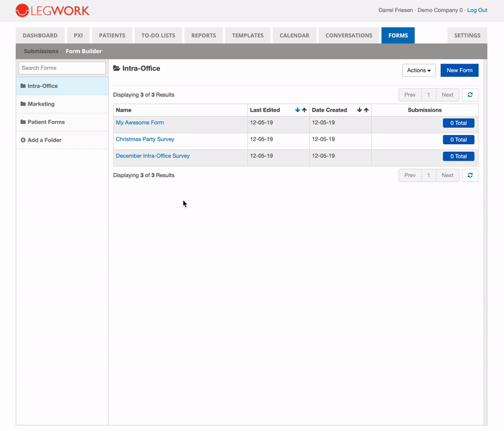View 0 Total submissions for My Awesome Form
Image resolution: width=504 pixels, height=431 pixels.
(459, 123)
